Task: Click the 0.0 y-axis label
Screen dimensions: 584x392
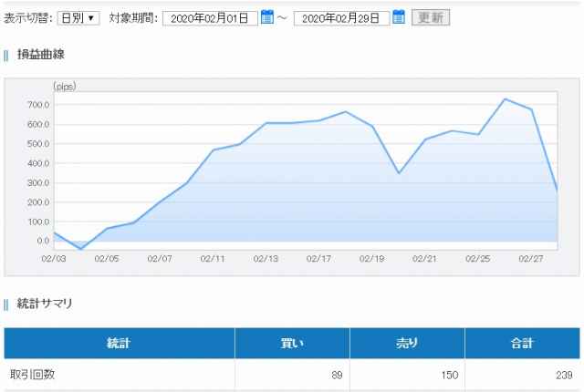Action: point(43,241)
